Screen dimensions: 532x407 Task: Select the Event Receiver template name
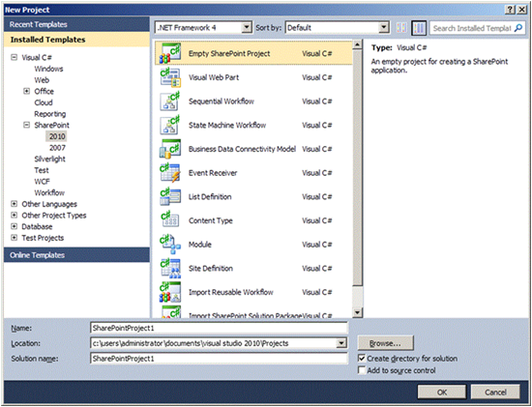pyautogui.click(x=213, y=173)
